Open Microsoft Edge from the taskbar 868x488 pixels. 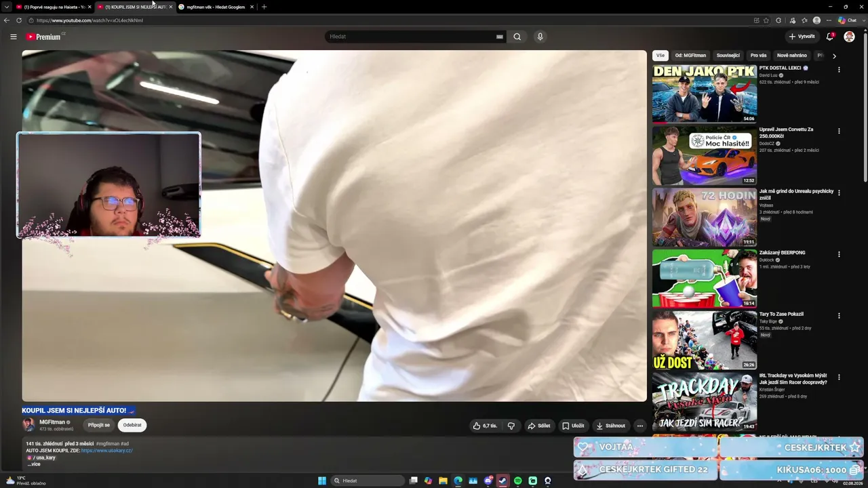(458, 481)
